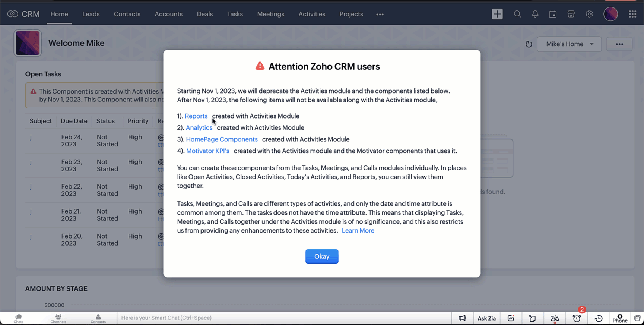Click the Welcome Mike profile picture
This screenshot has height=325, width=644.
[28, 43]
